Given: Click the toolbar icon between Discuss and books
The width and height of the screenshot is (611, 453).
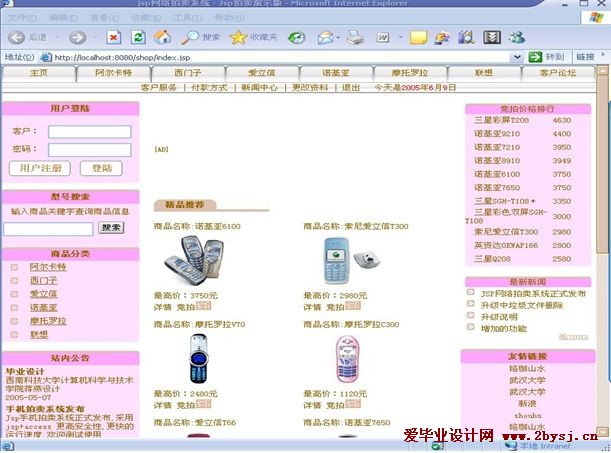Looking at the screenshot, I should pyautogui.click(x=442, y=38).
